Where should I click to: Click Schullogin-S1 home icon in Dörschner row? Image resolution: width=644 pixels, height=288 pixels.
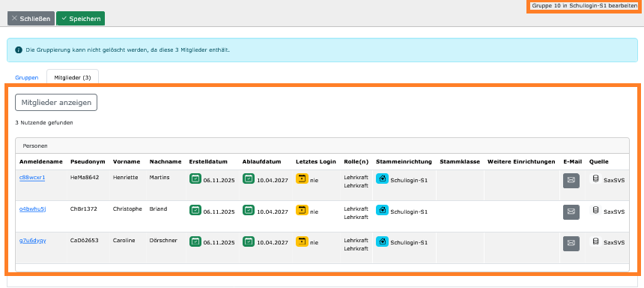382,241
